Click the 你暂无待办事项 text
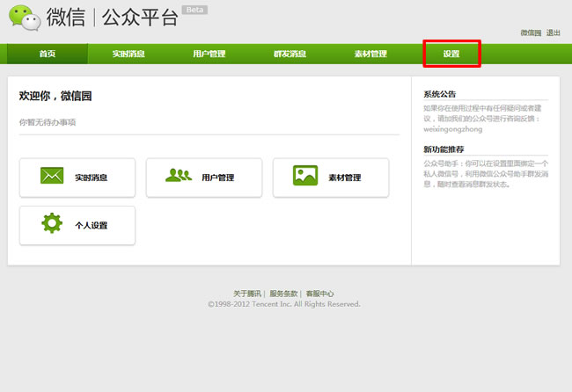Screen dimensions: 572x392 coord(48,122)
